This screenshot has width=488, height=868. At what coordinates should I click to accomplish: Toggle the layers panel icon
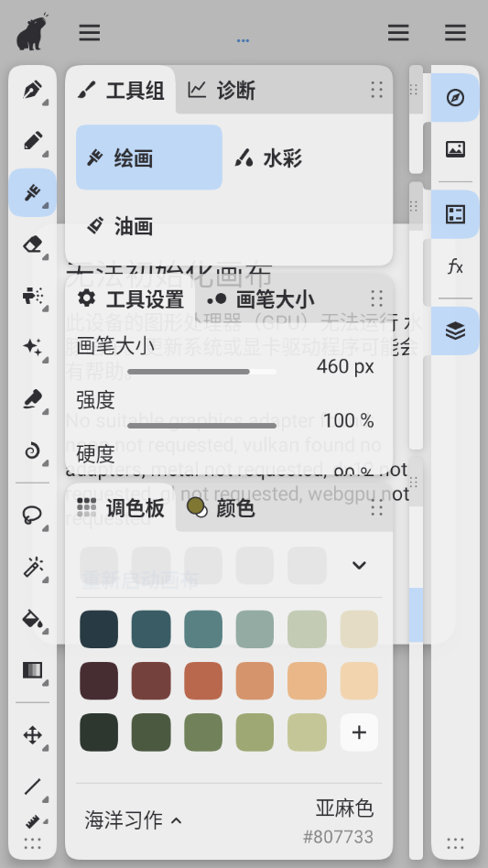(455, 331)
